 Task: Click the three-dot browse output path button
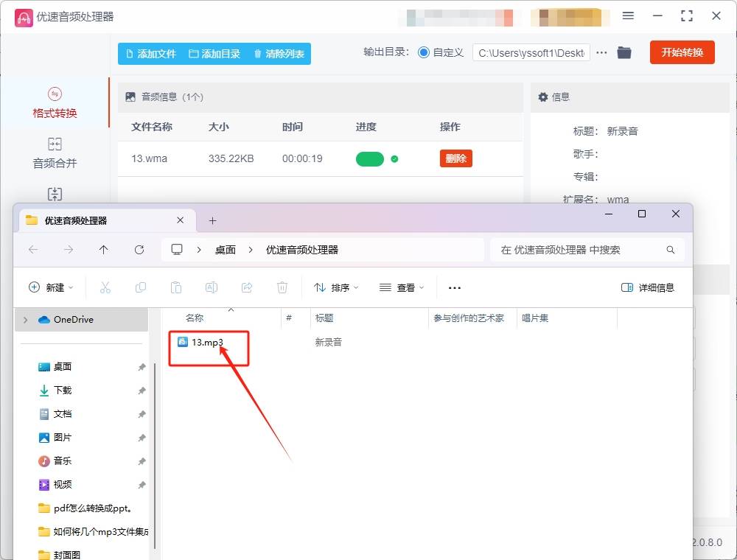coord(601,53)
